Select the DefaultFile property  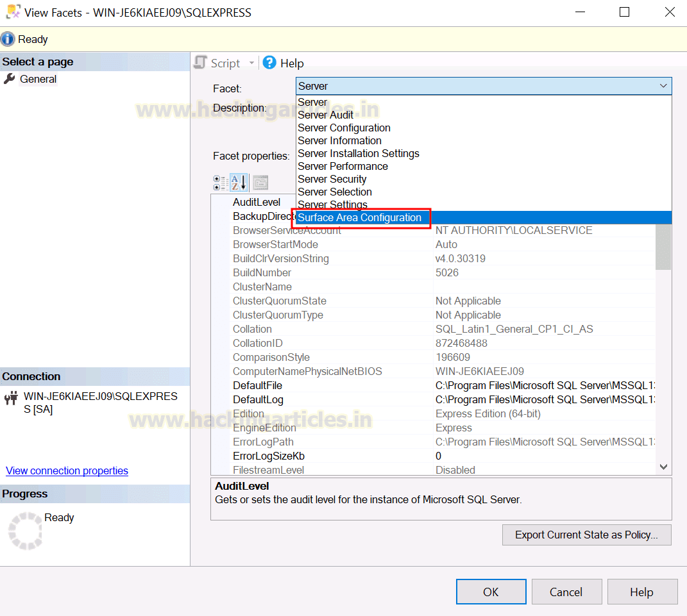(258, 386)
